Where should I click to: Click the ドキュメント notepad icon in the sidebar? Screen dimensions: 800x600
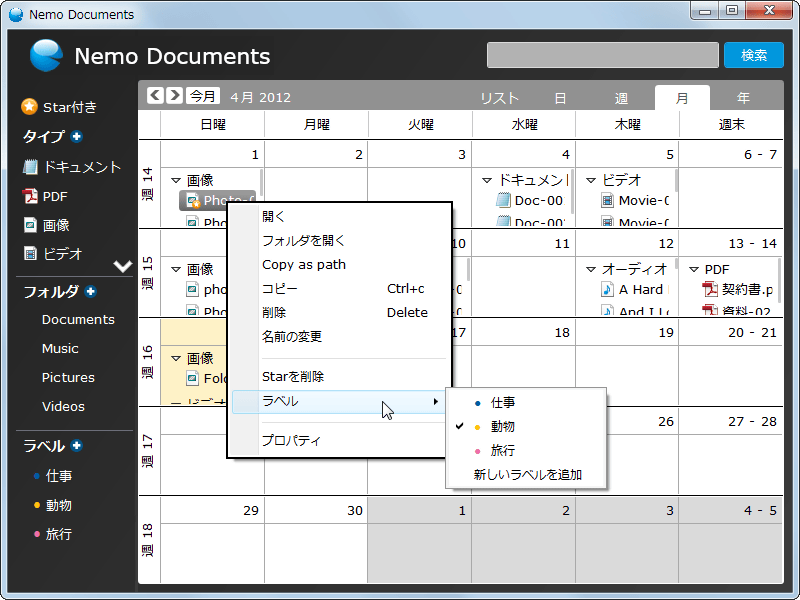pos(30,167)
